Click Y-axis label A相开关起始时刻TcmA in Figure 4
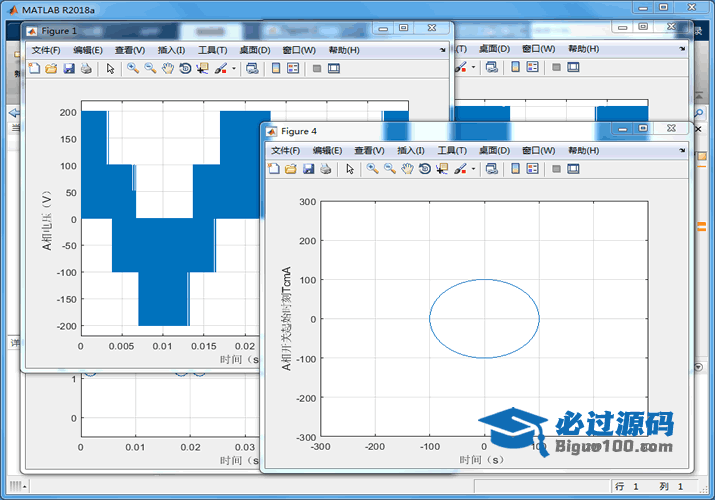Image resolution: width=715 pixels, height=500 pixels. [x=286, y=319]
